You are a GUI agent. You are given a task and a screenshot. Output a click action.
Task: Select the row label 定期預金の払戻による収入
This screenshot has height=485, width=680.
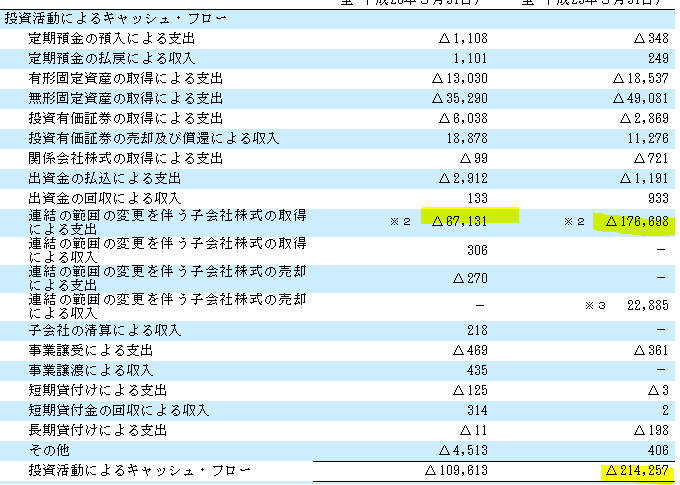coord(111,59)
